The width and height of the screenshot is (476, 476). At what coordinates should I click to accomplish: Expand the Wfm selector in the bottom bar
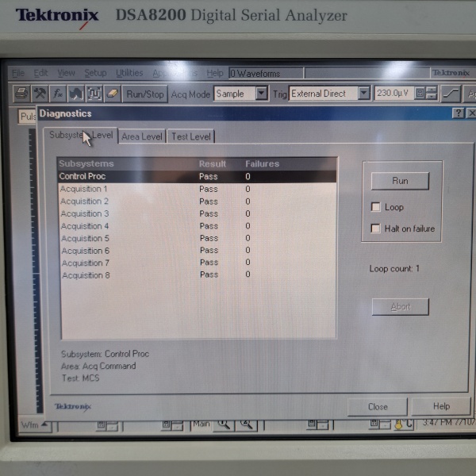(34, 425)
